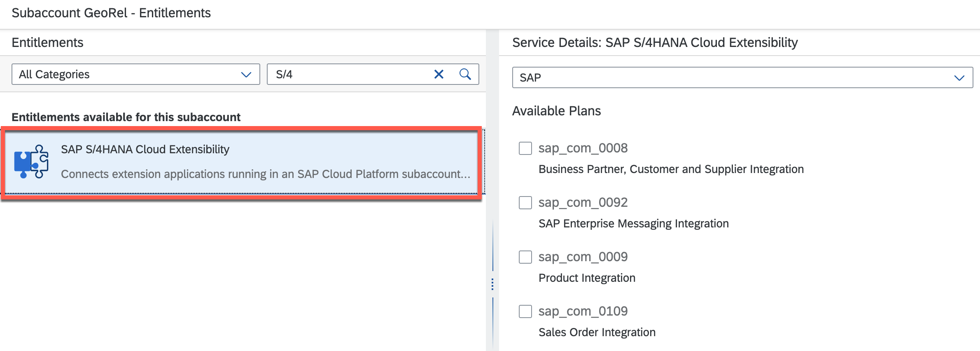980x351 pixels.
Task: Open the All Categories dropdown
Action: (x=136, y=74)
